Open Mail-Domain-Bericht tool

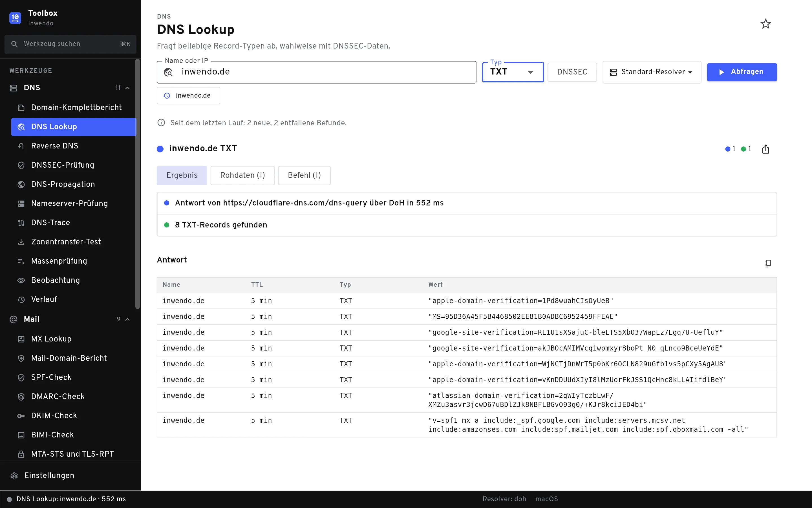[74, 358]
